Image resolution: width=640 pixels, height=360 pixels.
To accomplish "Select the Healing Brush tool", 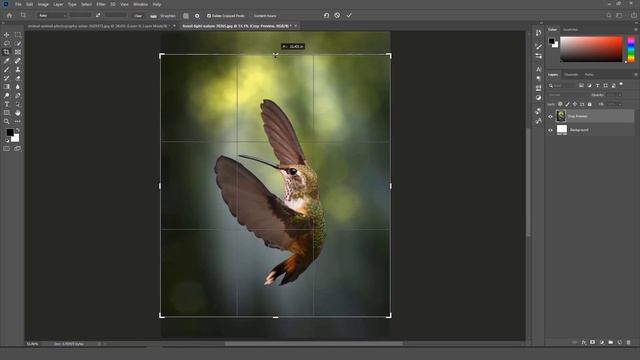I will click(x=18, y=61).
